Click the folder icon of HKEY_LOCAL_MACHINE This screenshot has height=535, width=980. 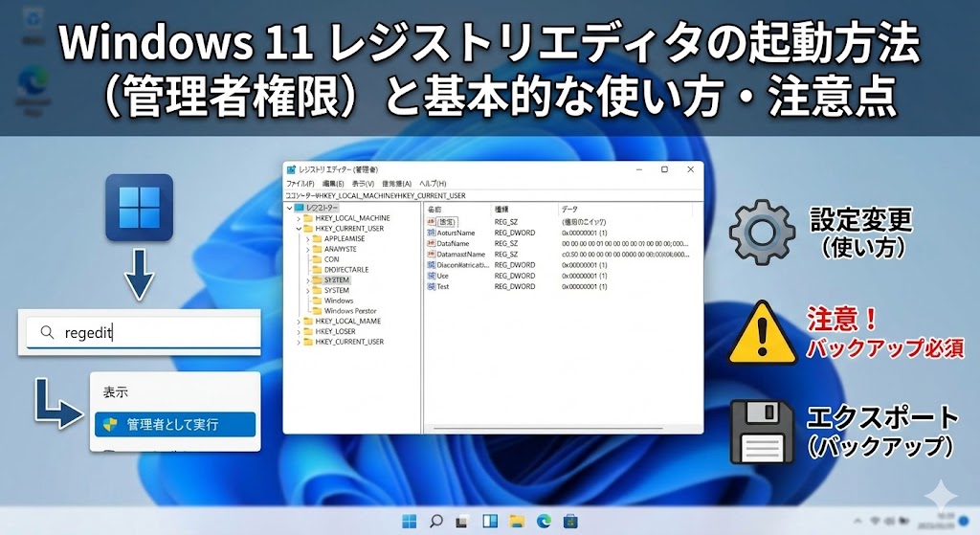point(307,218)
